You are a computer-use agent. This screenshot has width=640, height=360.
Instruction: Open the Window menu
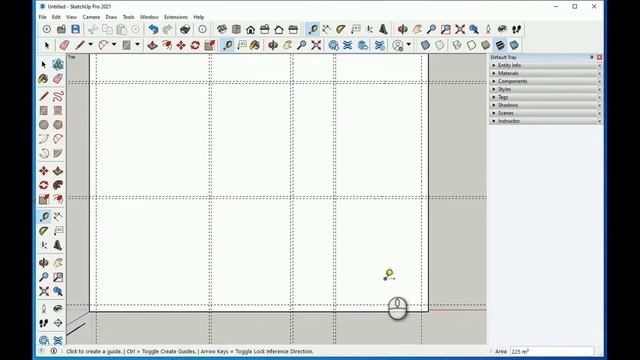[149, 17]
